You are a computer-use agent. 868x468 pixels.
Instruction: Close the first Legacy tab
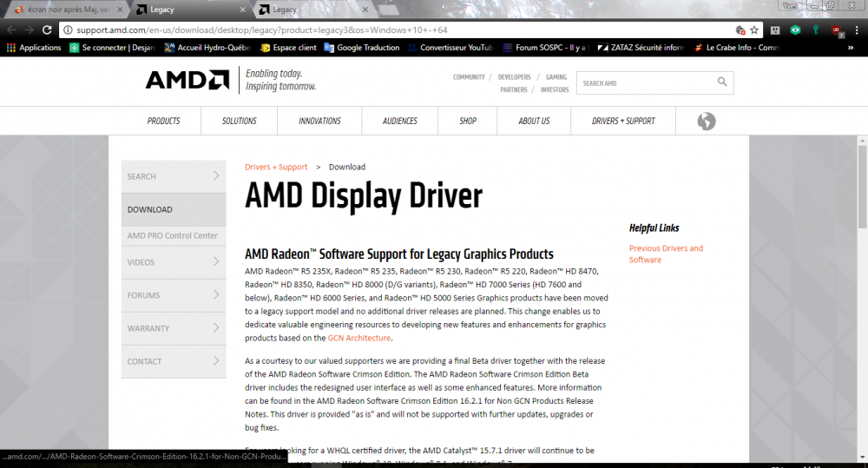coord(242,10)
